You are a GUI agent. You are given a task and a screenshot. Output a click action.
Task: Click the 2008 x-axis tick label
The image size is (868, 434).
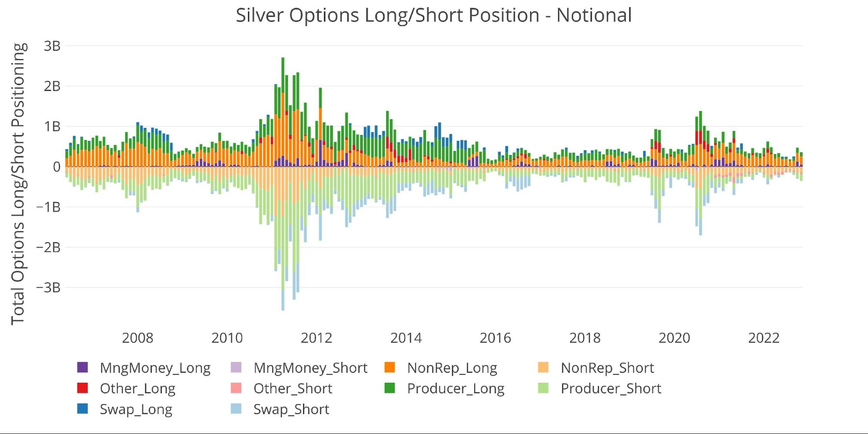(138, 338)
